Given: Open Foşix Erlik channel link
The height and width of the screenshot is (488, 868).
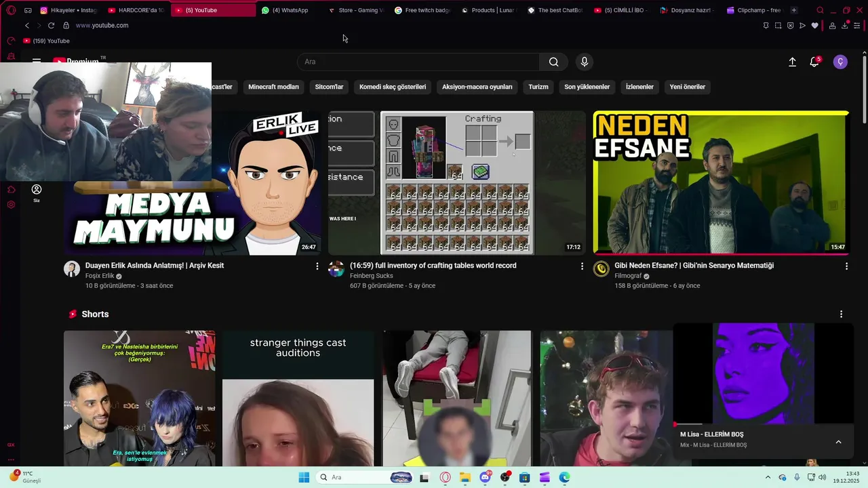Looking at the screenshot, I should tap(100, 276).
